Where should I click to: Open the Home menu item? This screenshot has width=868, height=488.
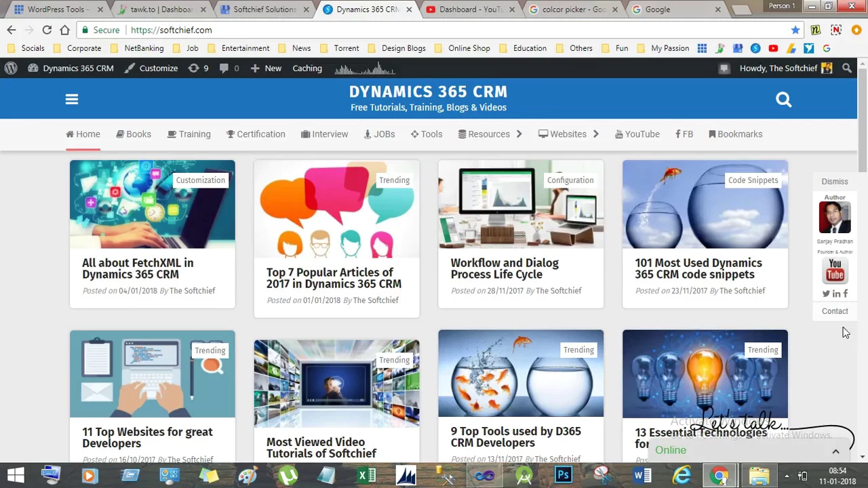point(83,134)
